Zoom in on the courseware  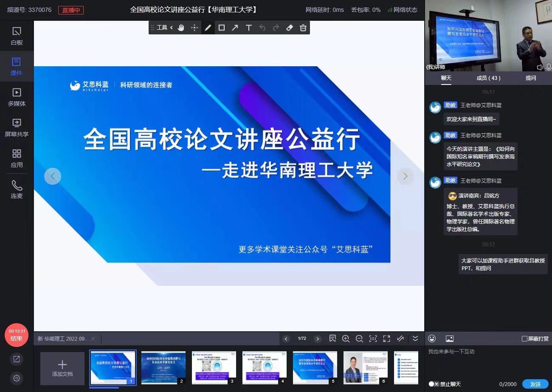tap(346, 338)
